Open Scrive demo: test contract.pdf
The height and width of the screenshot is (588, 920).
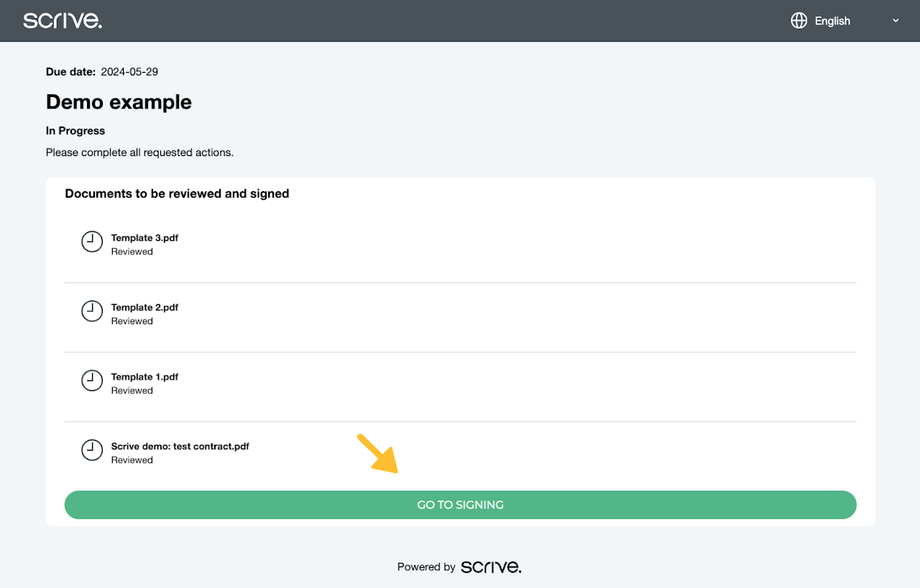pyautogui.click(x=180, y=446)
